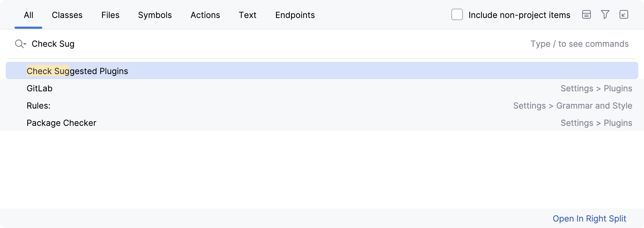Screen dimensions: 644x228
Task: Select the All tab
Action: pyautogui.click(x=28, y=15)
